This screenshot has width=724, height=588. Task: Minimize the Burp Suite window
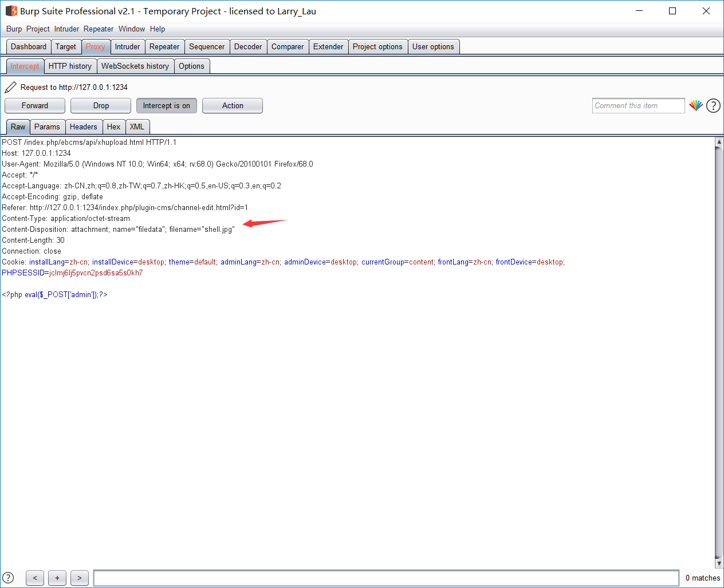pos(639,11)
